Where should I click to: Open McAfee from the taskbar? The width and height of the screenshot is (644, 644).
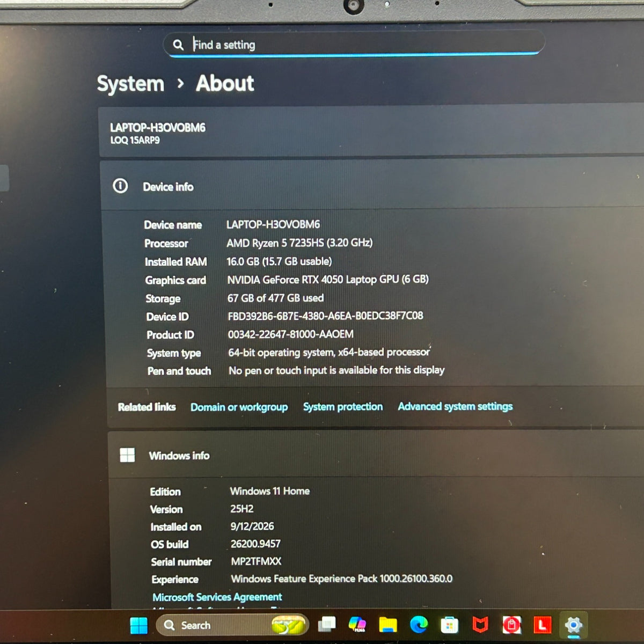480,625
